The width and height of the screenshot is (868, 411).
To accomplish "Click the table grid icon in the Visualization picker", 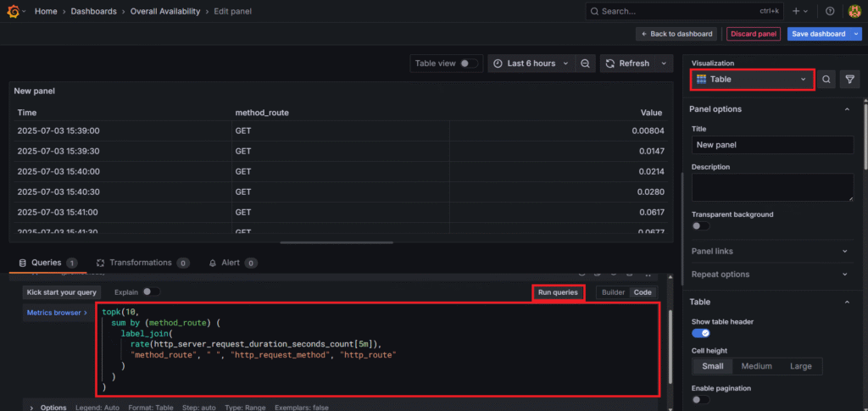I will coord(701,80).
